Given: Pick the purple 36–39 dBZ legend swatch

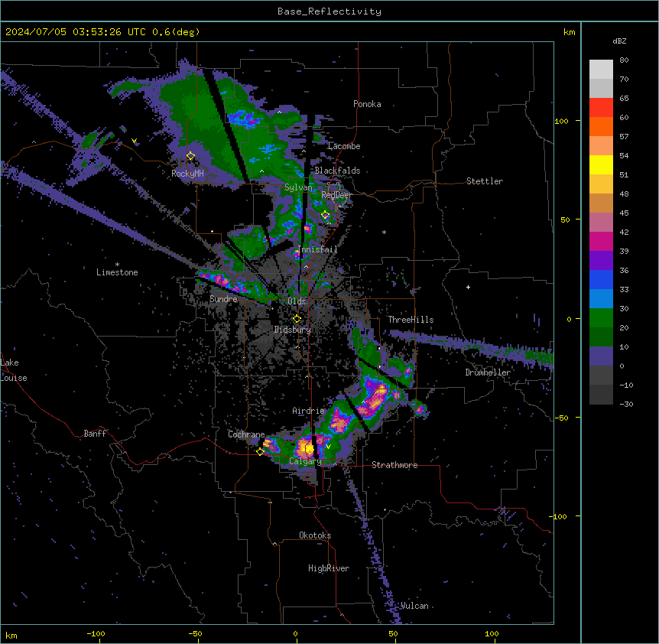Looking at the screenshot, I should click(601, 261).
